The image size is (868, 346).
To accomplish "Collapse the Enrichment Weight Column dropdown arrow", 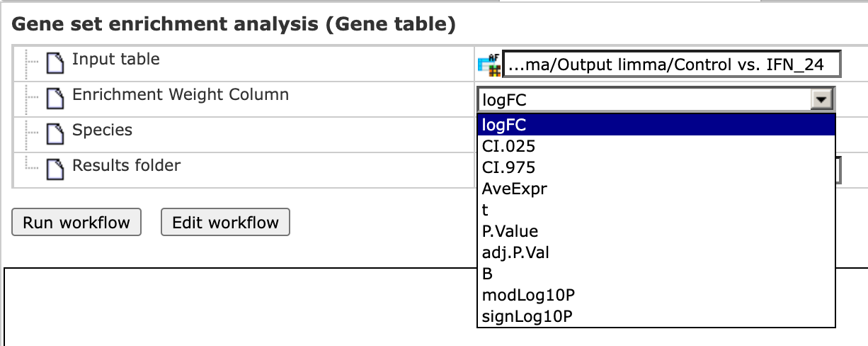I will (x=821, y=100).
